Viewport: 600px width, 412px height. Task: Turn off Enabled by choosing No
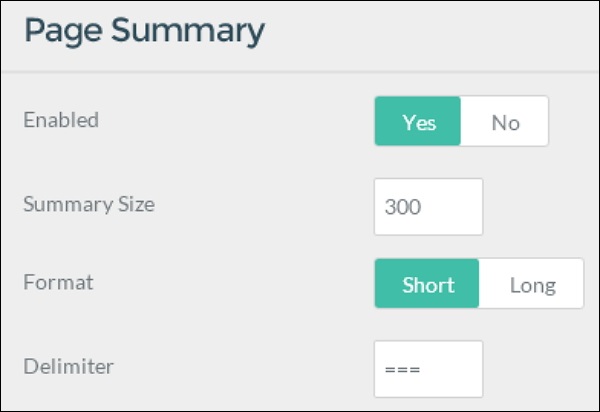[505, 122]
